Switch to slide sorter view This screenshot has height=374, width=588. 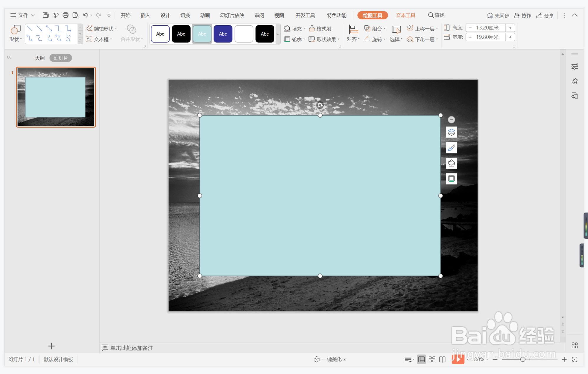(x=432, y=359)
